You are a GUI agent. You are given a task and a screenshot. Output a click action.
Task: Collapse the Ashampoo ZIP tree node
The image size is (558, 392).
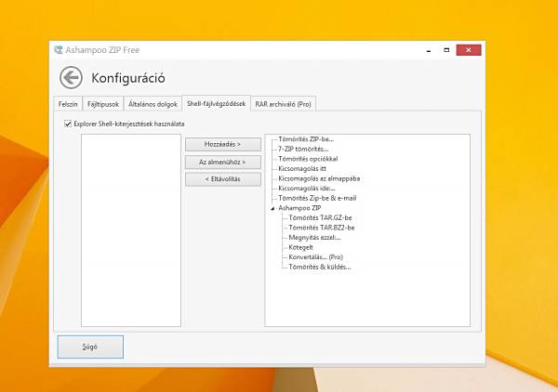[272, 208]
